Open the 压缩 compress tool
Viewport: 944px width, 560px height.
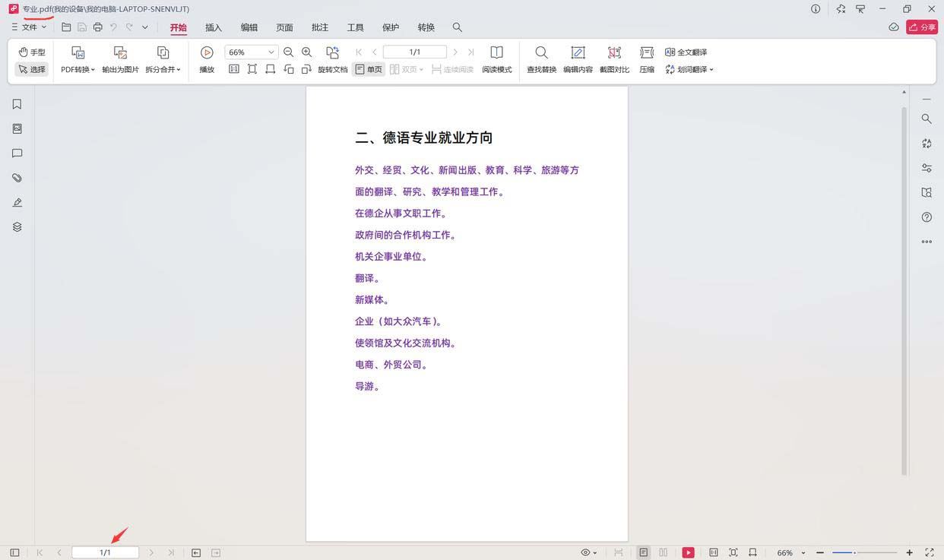point(647,52)
